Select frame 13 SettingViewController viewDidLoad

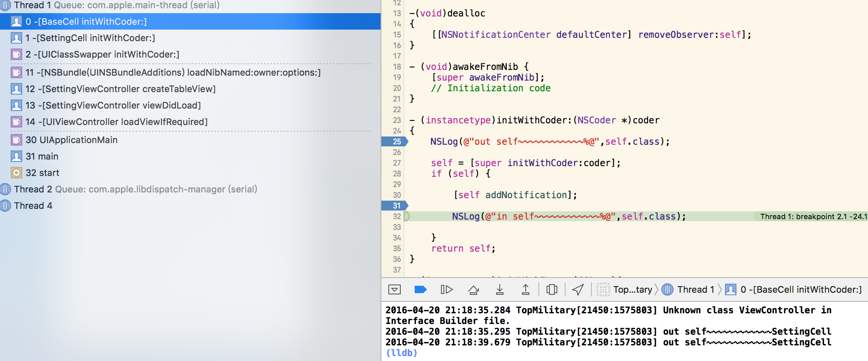click(190, 105)
